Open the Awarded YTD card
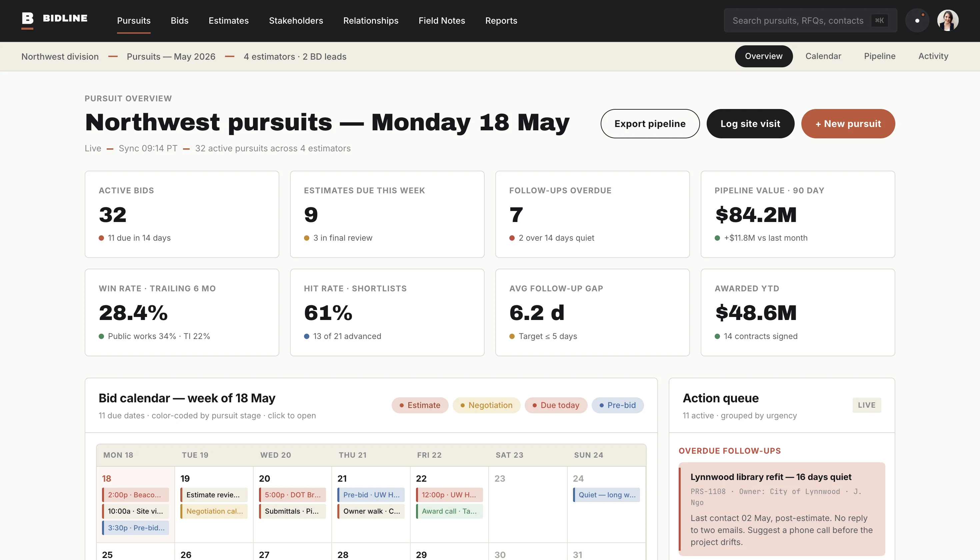The image size is (980, 560). coord(798,312)
